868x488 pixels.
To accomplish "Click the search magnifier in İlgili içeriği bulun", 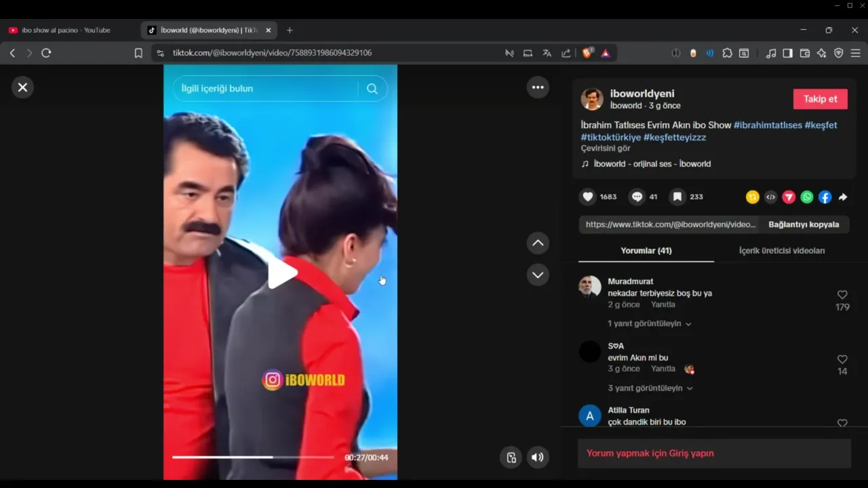I will 372,89.
